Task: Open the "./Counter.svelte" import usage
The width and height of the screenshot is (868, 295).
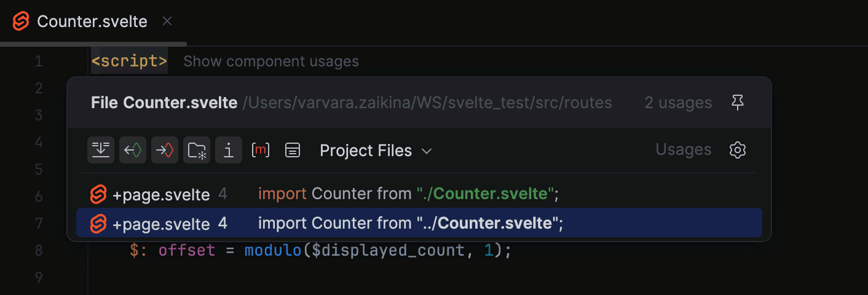Action: 408,195
